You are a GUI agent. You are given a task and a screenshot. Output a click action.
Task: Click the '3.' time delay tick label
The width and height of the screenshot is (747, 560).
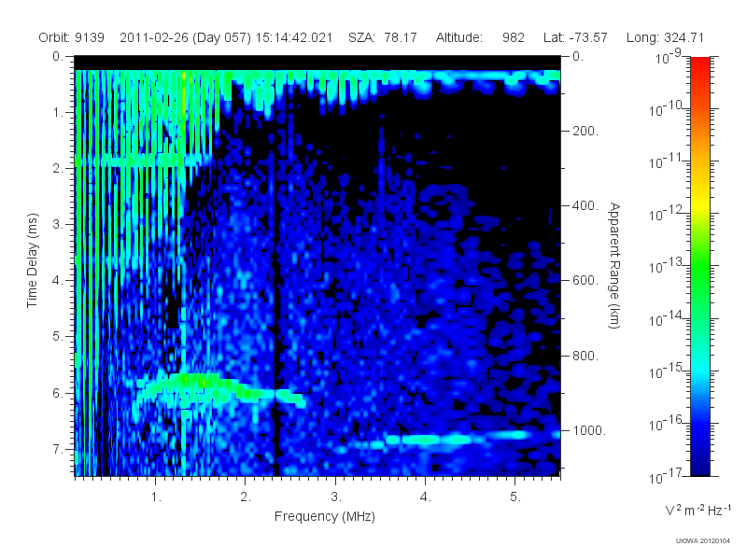click(x=58, y=224)
